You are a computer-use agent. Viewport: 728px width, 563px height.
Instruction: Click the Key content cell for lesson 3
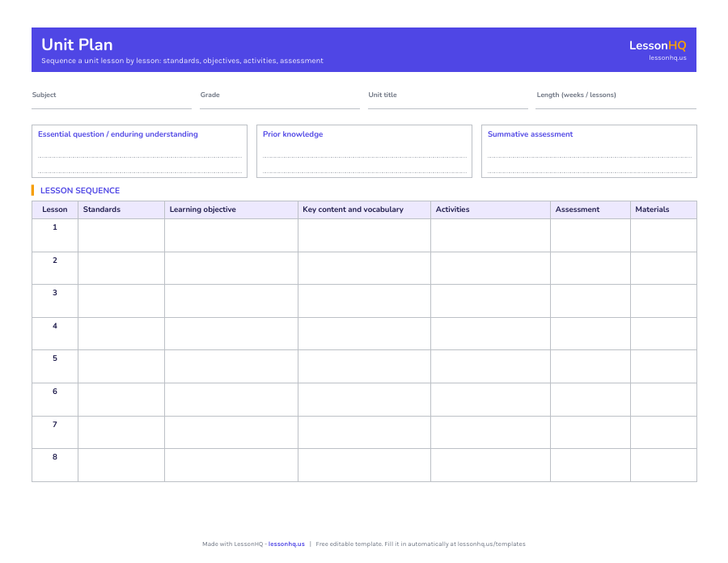point(365,301)
